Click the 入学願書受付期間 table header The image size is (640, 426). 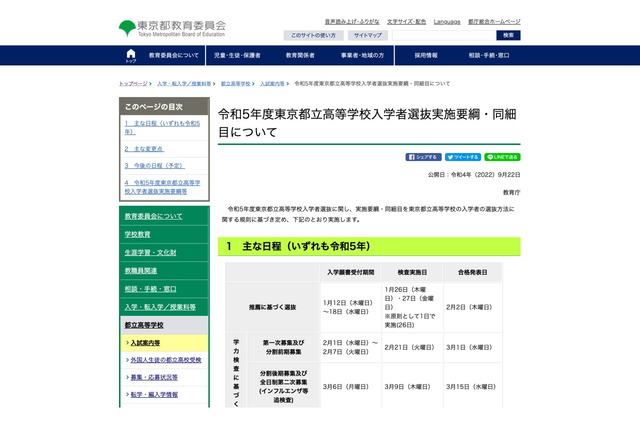(350, 272)
